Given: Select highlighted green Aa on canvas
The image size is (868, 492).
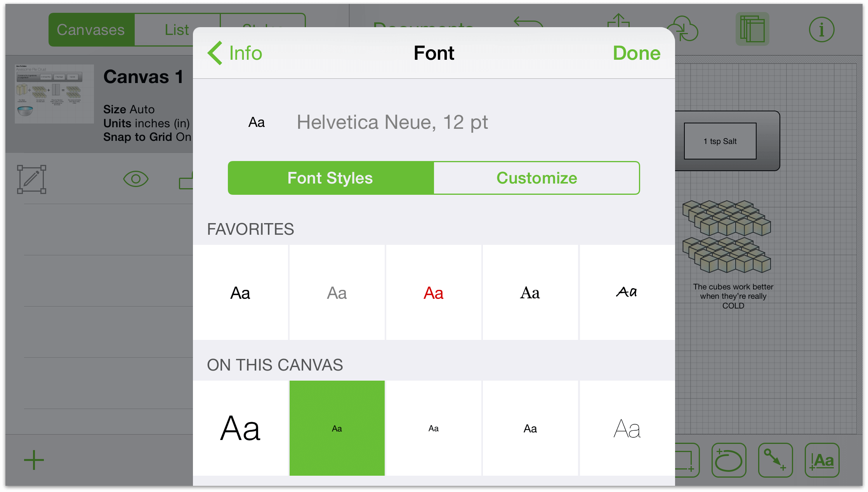Looking at the screenshot, I should (337, 428).
